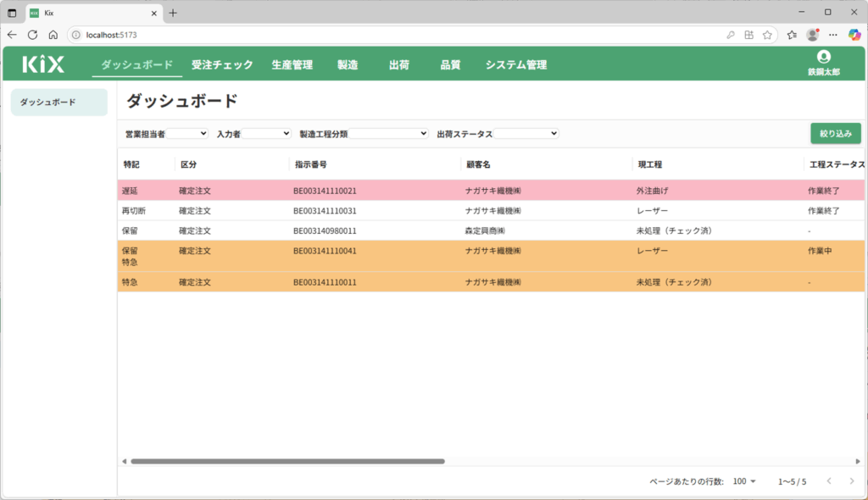Image resolution: width=868 pixels, height=500 pixels.
Task: Select instruction number BE003141110011
Action: (x=325, y=282)
